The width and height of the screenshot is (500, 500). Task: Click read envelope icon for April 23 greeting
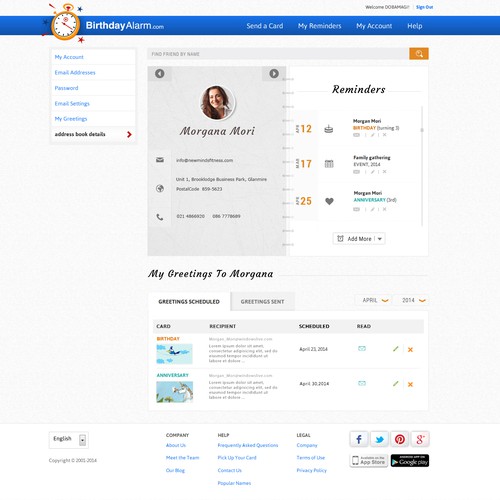pos(362,349)
